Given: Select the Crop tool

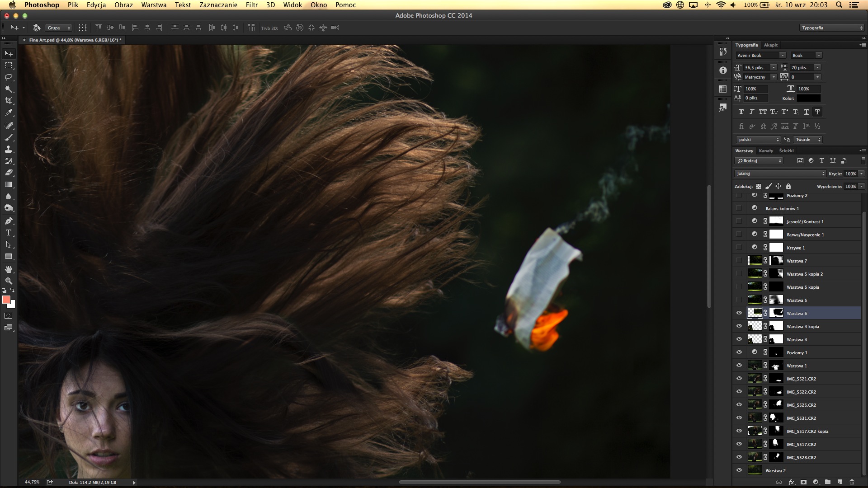Looking at the screenshot, I should [x=9, y=101].
